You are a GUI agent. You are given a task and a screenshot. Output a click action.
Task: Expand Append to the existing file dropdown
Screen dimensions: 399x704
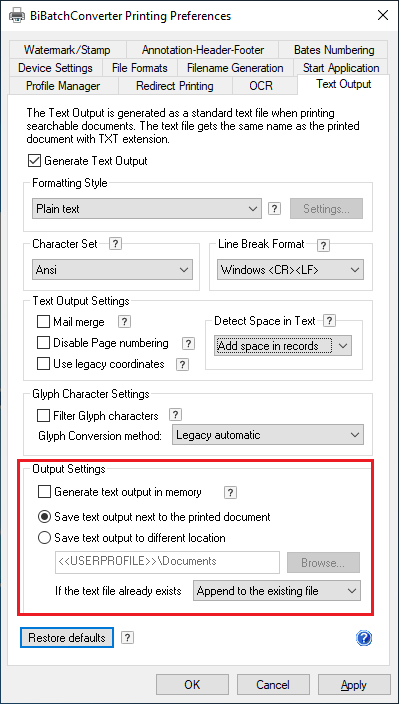[x=276, y=591]
